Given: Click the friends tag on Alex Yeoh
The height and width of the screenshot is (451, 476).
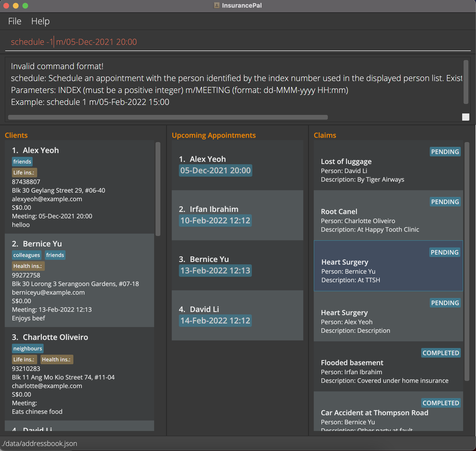Looking at the screenshot, I should pos(22,162).
